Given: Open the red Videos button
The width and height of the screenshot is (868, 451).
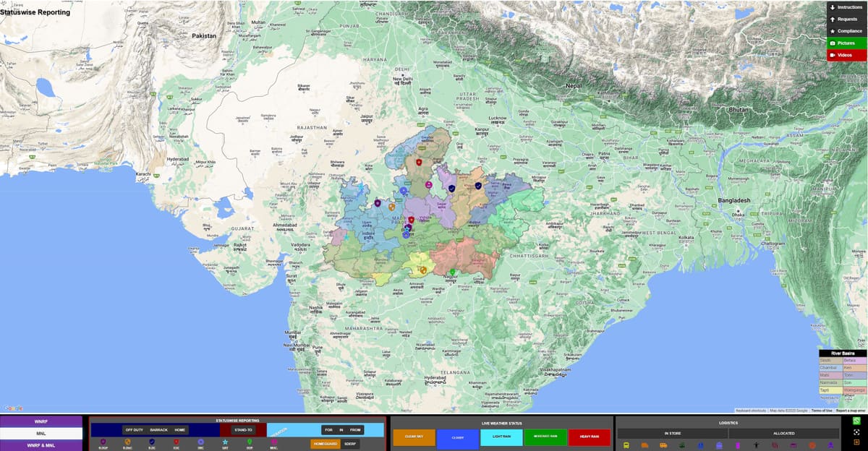Looking at the screenshot, I should [x=846, y=55].
